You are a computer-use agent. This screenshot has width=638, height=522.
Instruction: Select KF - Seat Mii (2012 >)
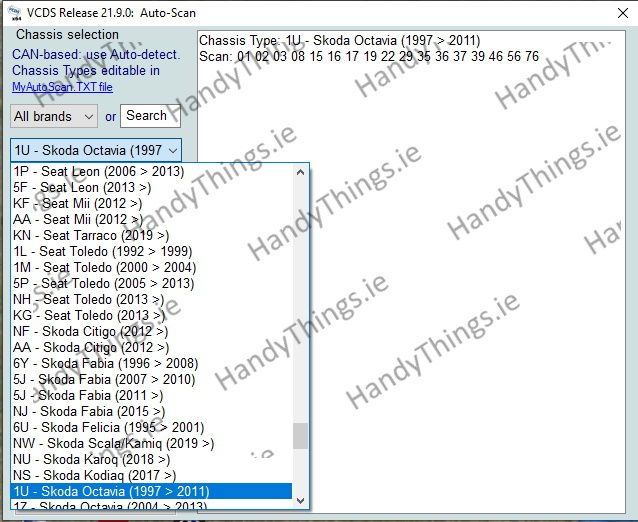(x=151, y=203)
